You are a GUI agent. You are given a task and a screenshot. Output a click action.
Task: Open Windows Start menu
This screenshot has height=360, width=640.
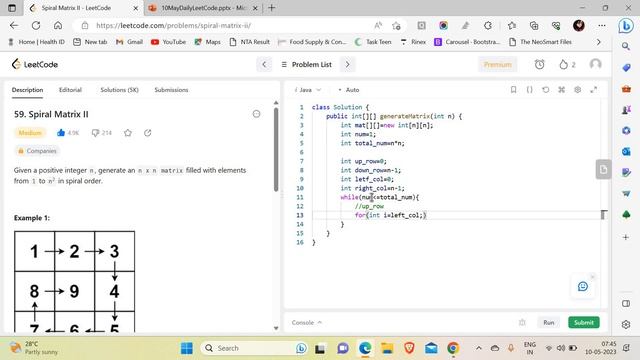coord(187,348)
